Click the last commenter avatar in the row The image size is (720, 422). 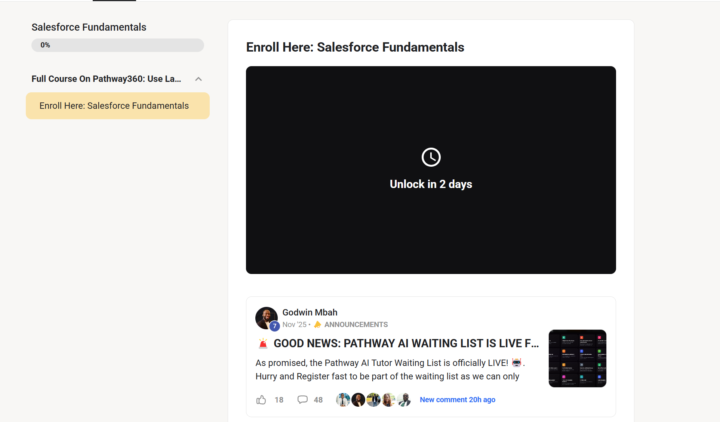404,399
